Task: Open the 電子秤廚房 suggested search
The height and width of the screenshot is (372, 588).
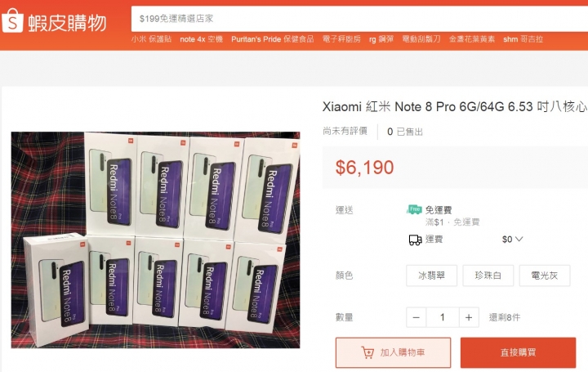Action: click(x=341, y=39)
